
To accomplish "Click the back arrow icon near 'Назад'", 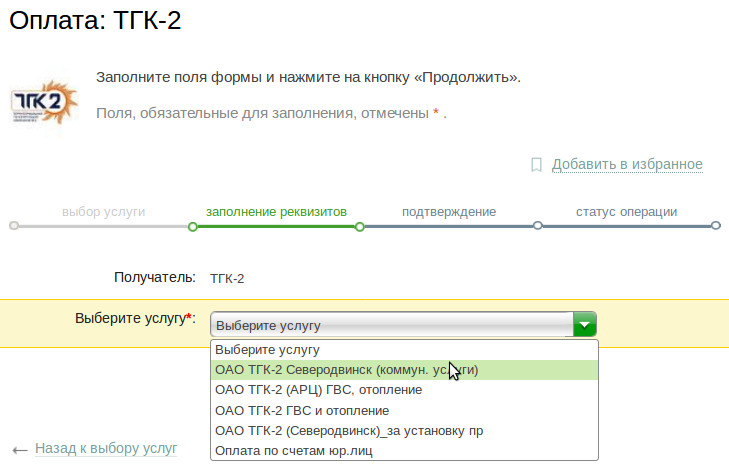I will (x=19, y=450).
